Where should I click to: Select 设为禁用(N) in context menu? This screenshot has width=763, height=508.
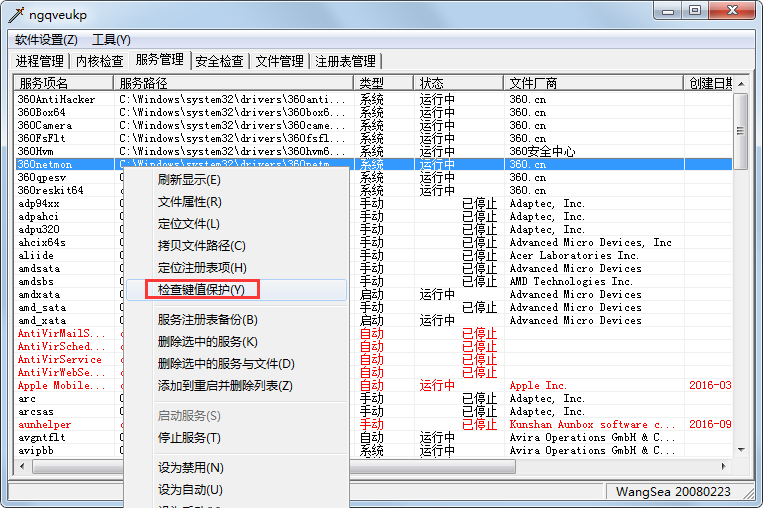pyautogui.click(x=190, y=468)
